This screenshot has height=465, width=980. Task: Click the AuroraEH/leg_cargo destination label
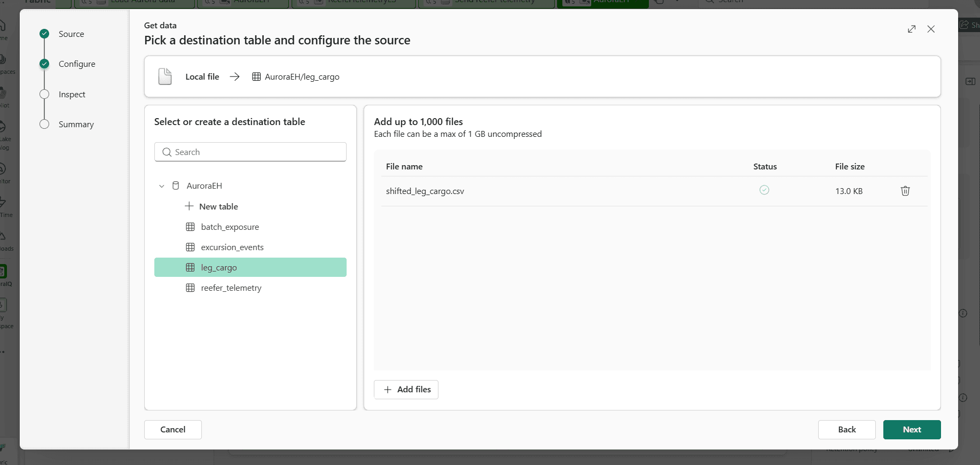coord(302,76)
